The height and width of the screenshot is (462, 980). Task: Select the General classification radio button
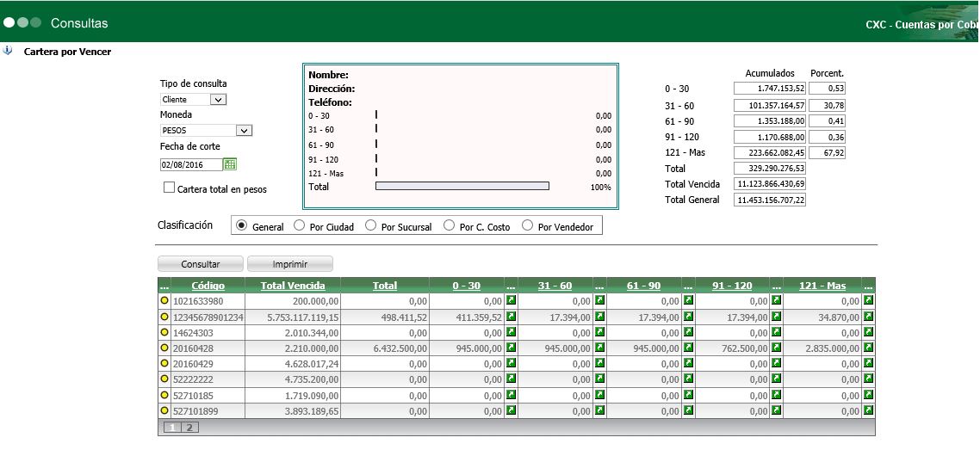[x=241, y=225]
